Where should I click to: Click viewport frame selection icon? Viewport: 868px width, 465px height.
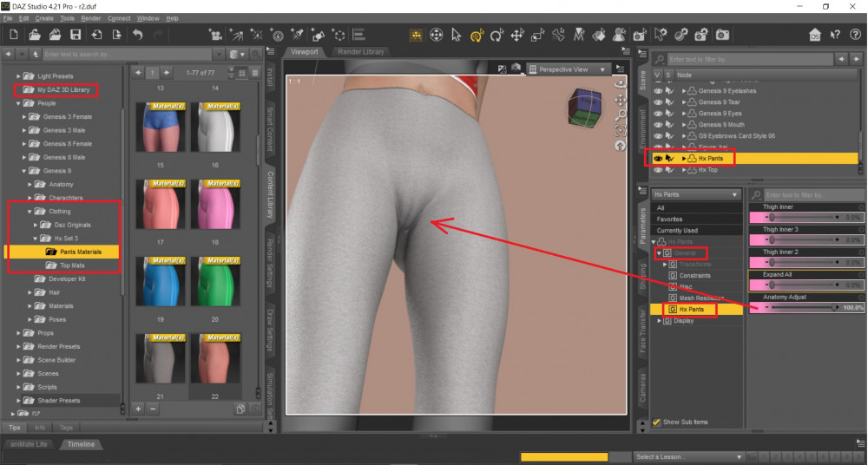[621, 131]
